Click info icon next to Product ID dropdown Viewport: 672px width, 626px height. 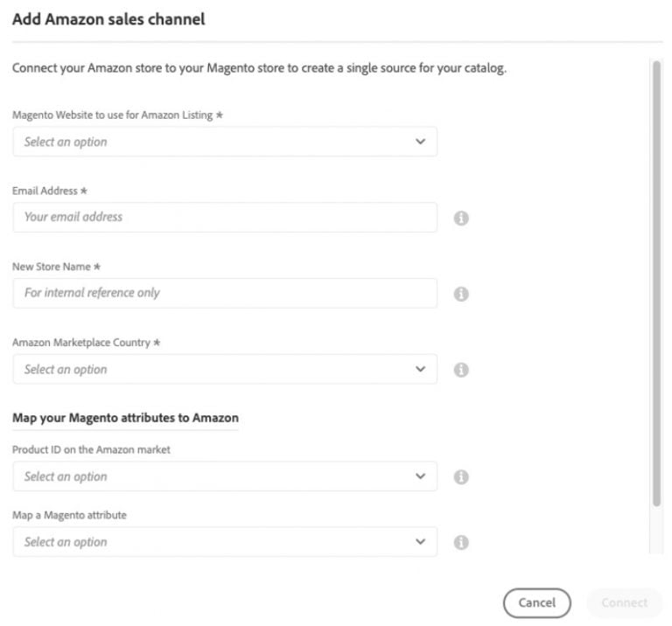pyautogui.click(x=461, y=476)
